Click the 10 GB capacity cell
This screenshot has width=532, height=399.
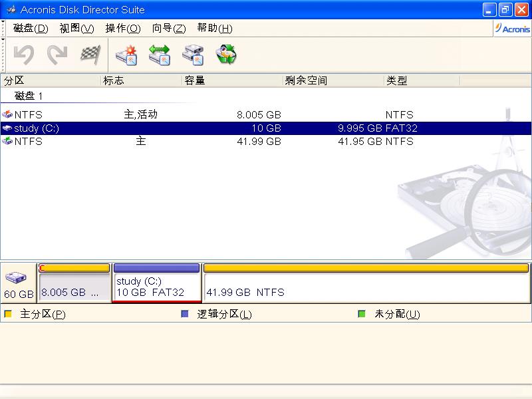coord(267,128)
